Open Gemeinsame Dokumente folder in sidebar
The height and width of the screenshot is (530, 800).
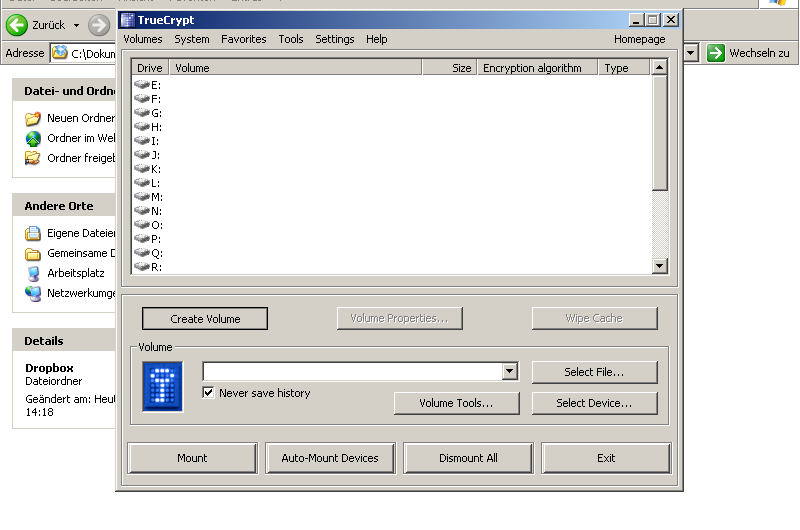(70, 253)
